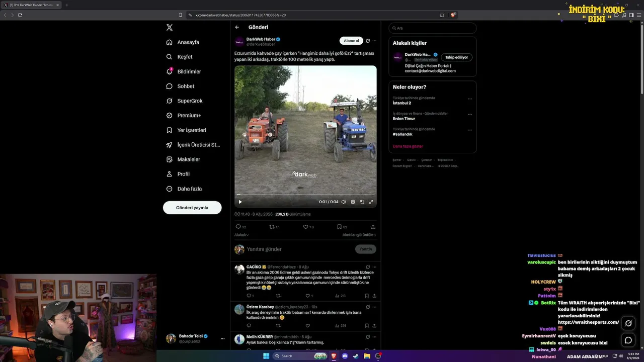Open Windows Start menu

tap(266, 356)
